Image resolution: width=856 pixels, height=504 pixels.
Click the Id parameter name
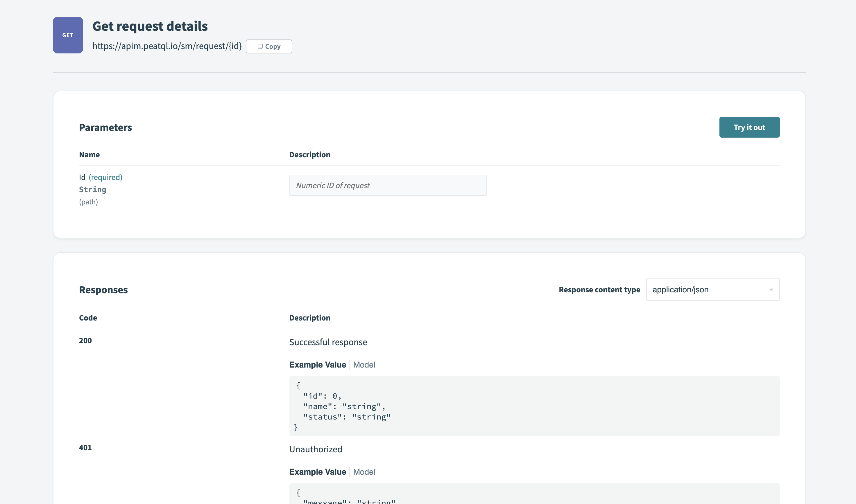pyautogui.click(x=82, y=177)
